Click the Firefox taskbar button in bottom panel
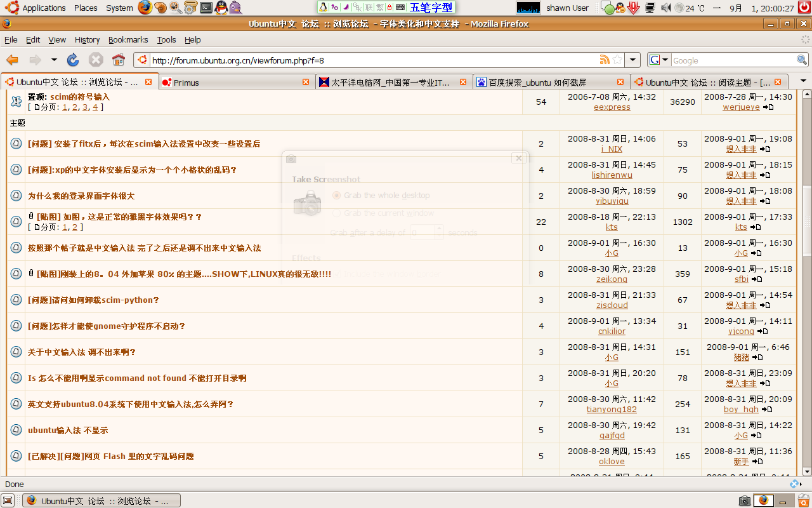This screenshot has height=508, width=812. click(x=101, y=500)
